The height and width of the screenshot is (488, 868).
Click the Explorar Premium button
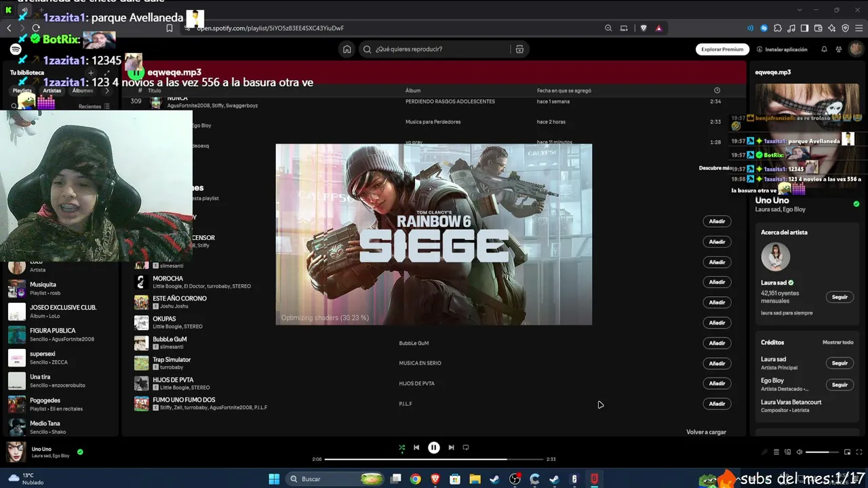(x=722, y=49)
